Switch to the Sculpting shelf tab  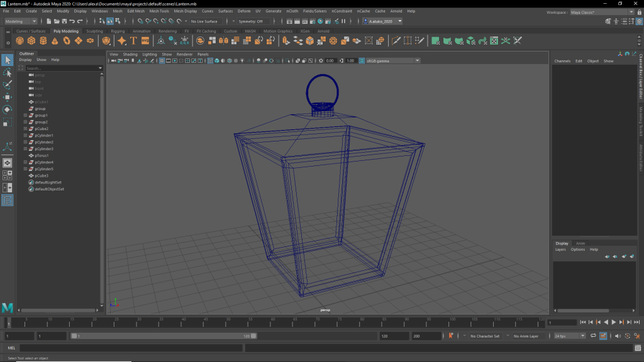point(94,31)
